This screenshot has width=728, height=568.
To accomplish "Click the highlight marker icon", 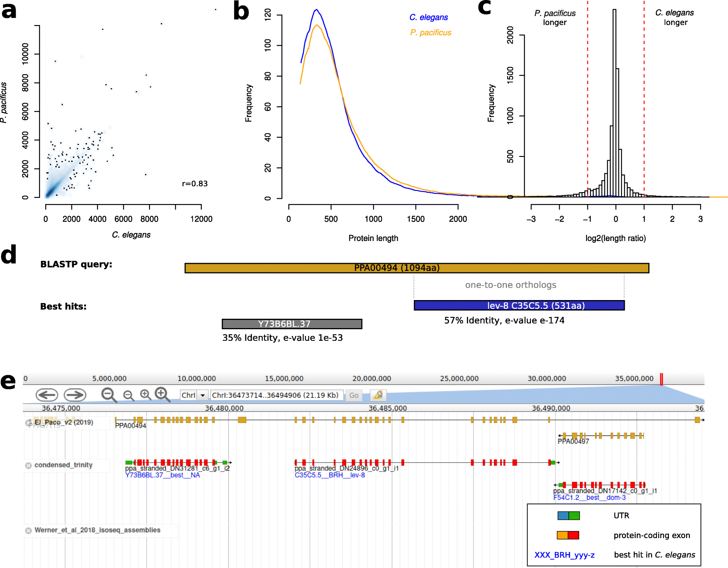I will (x=378, y=395).
